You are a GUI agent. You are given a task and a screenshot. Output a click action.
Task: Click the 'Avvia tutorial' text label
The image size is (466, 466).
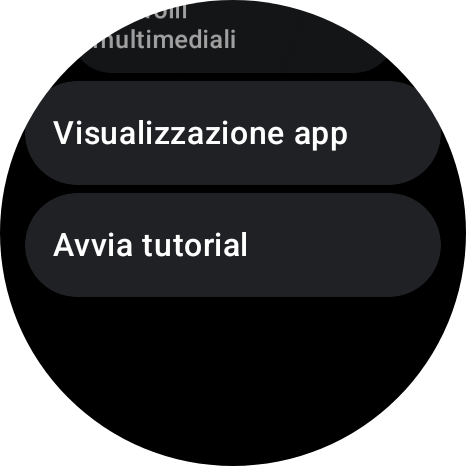coord(150,245)
